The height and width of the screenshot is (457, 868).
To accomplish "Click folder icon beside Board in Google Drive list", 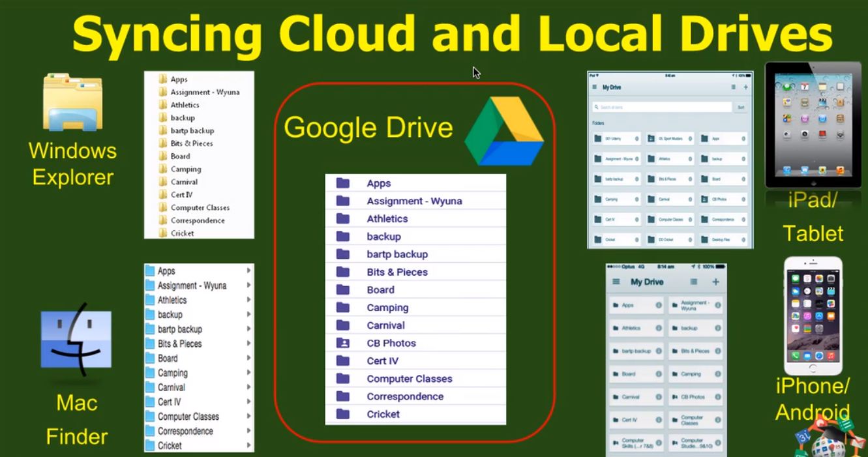I will [343, 289].
